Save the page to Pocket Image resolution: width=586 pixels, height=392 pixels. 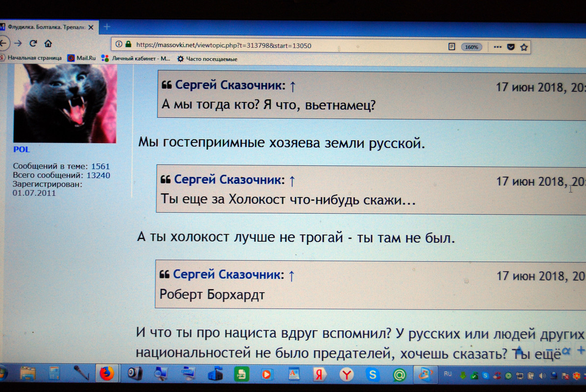point(511,47)
